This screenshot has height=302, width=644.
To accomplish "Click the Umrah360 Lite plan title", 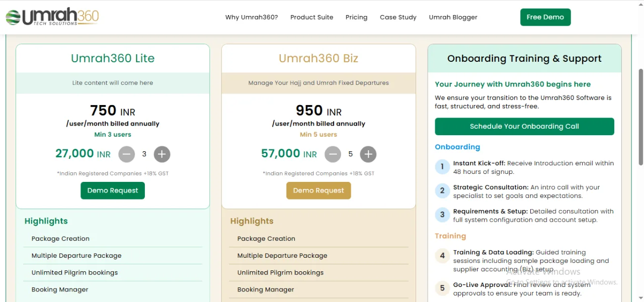I will (113, 58).
